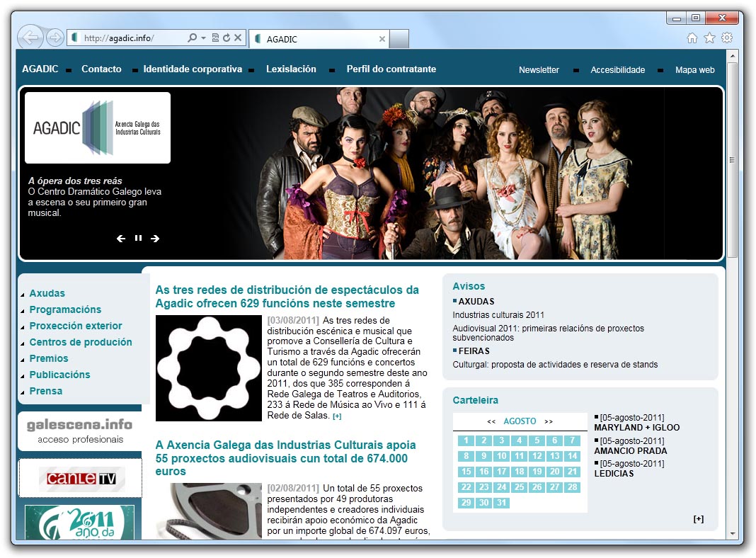Open the browser Home icon

click(692, 38)
